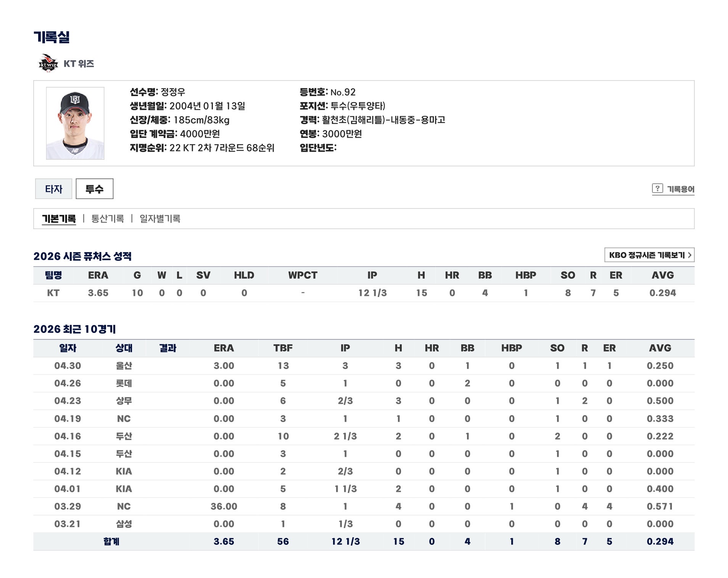This screenshot has width=728, height=578.
Task: Select the 04.30 울산 game row
Action: coord(364,366)
